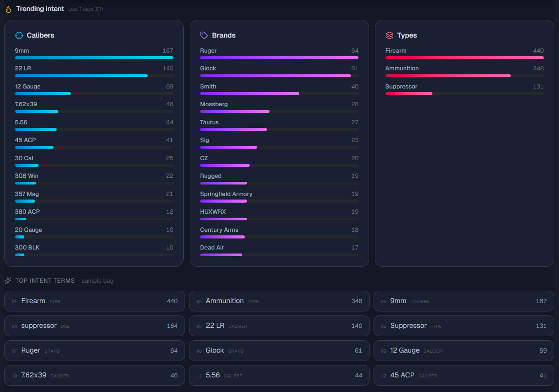Click the Calibers panel heading
This screenshot has width=559, height=392.
coord(40,35)
